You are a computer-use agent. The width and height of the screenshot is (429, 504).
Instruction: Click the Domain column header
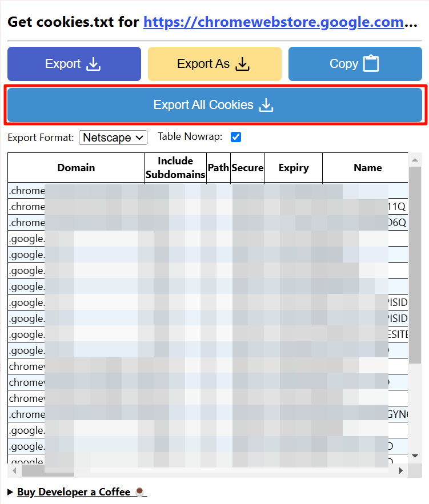click(76, 168)
